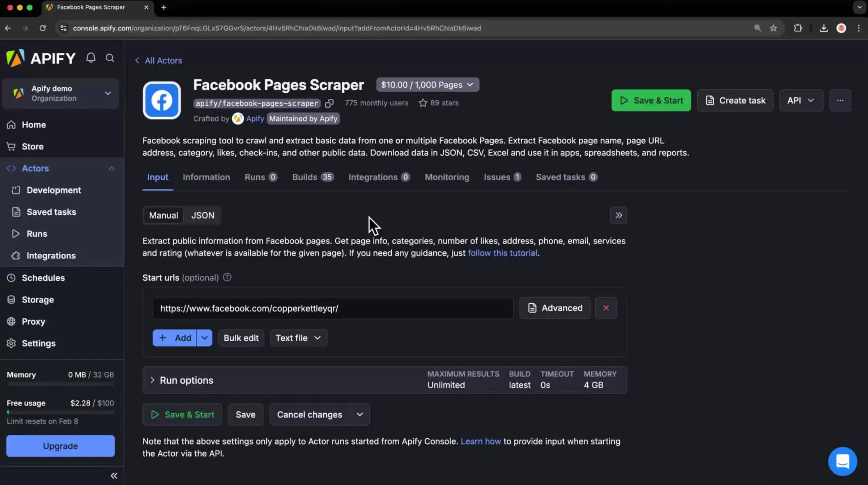Switch to the Builds tab
The width and height of the screenshot is (868, 485).
click(x=313, y=177)
